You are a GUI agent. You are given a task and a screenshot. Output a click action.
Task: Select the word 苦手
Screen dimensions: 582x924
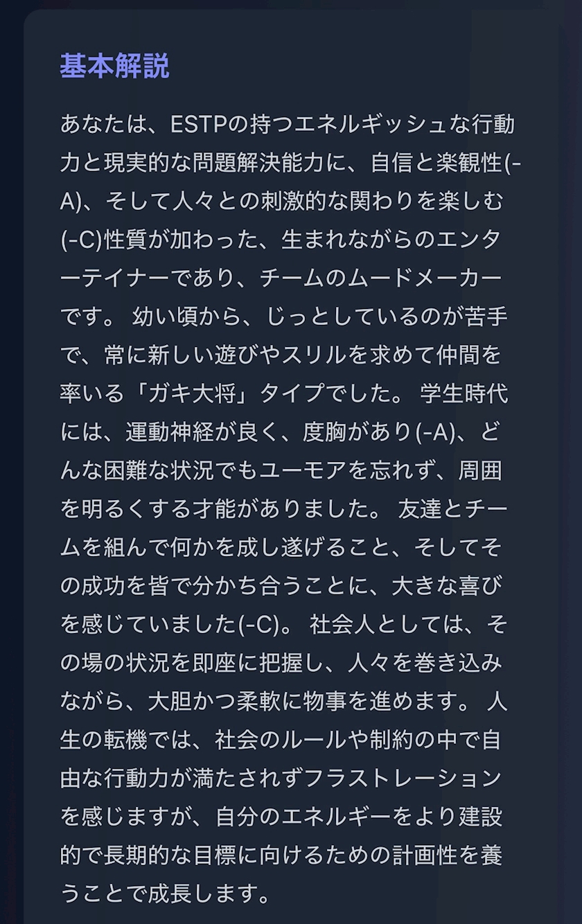(x=486, y=317)
